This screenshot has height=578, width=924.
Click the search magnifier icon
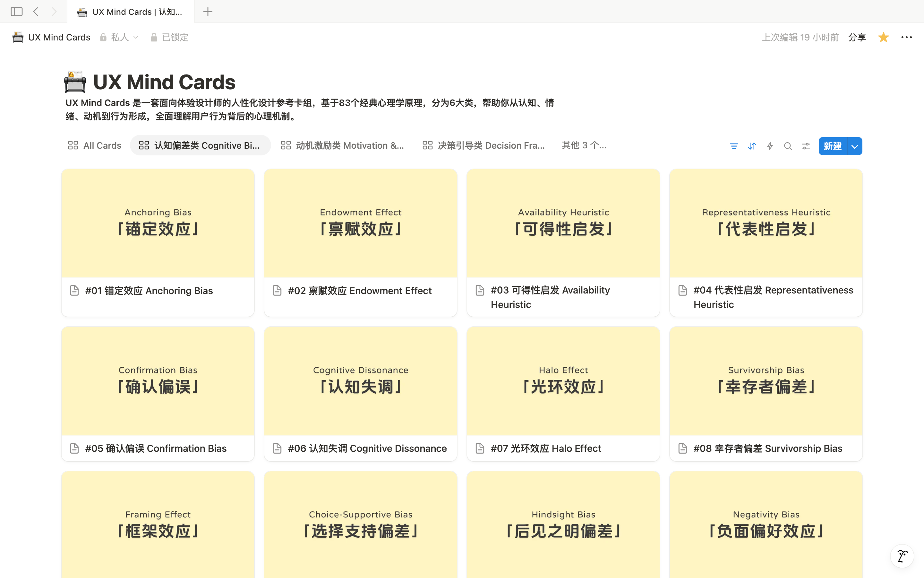[788, 146]
